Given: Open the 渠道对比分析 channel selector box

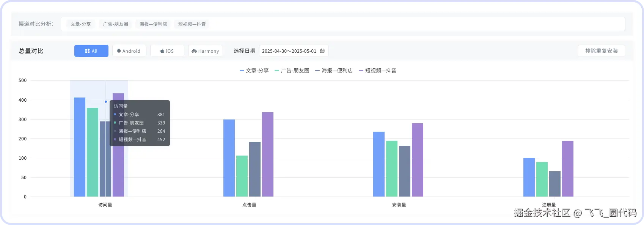Looking at the screenshot, I should [x=343, y=24].
